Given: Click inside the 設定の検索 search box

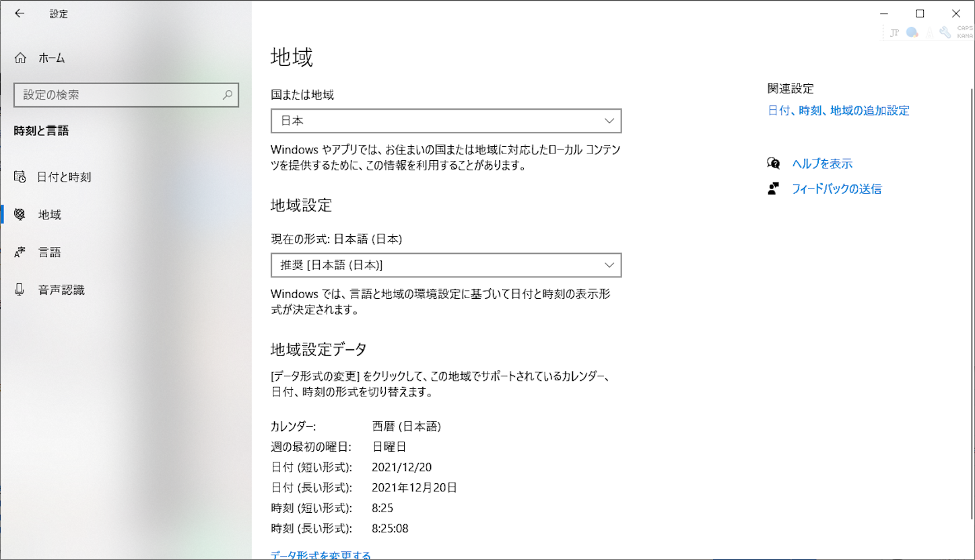Looking at the screenshot, I should (x=126, y=95).
